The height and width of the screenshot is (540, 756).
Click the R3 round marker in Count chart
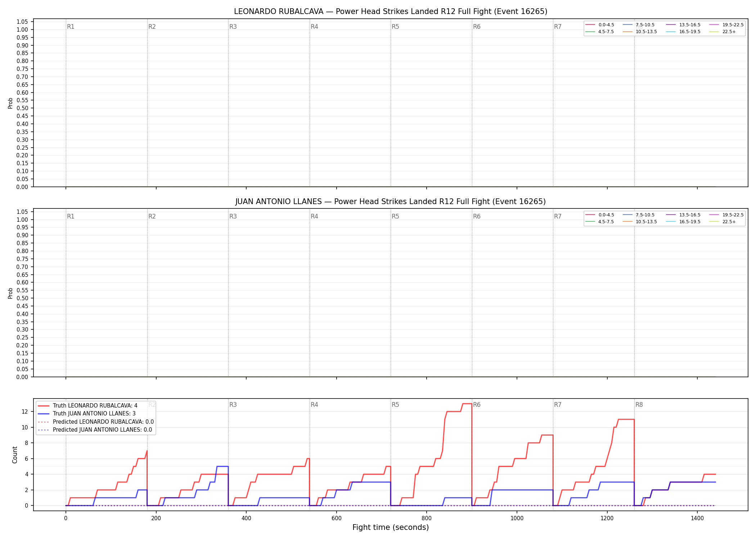(233, 405)
